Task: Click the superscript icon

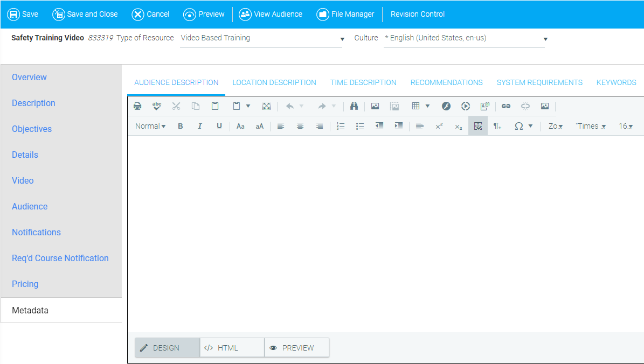Action: pyautogui.click(x=439, y=126)
